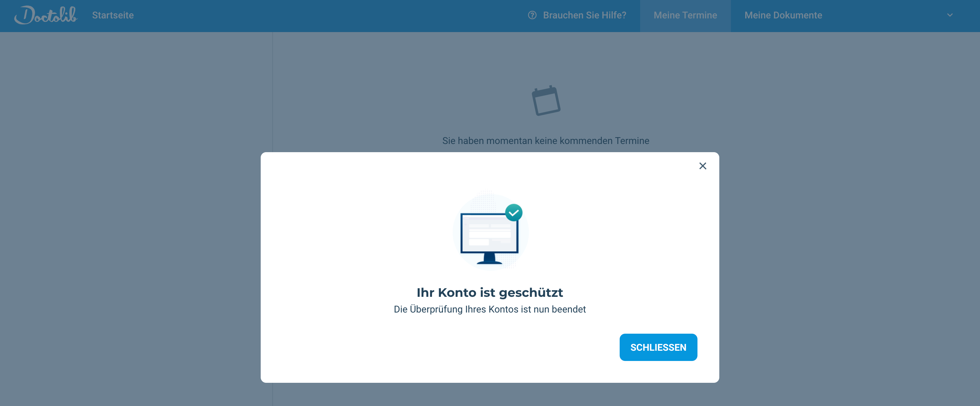Open the Startseite link
This screenshot has height=406, width=980.
[113, 15]
